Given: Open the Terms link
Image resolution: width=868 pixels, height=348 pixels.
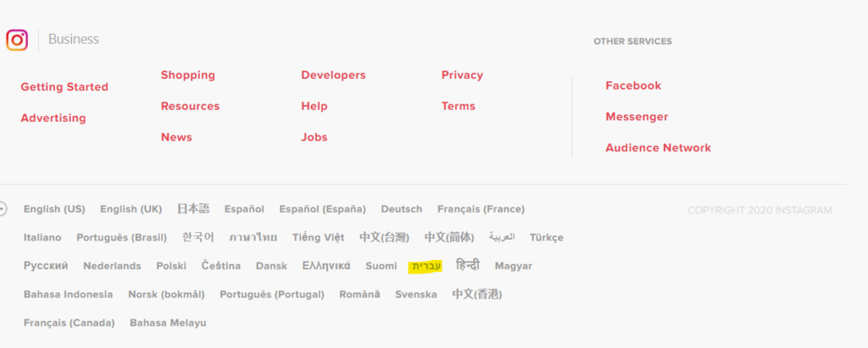Looking at the screenshot, I should 458,106.
